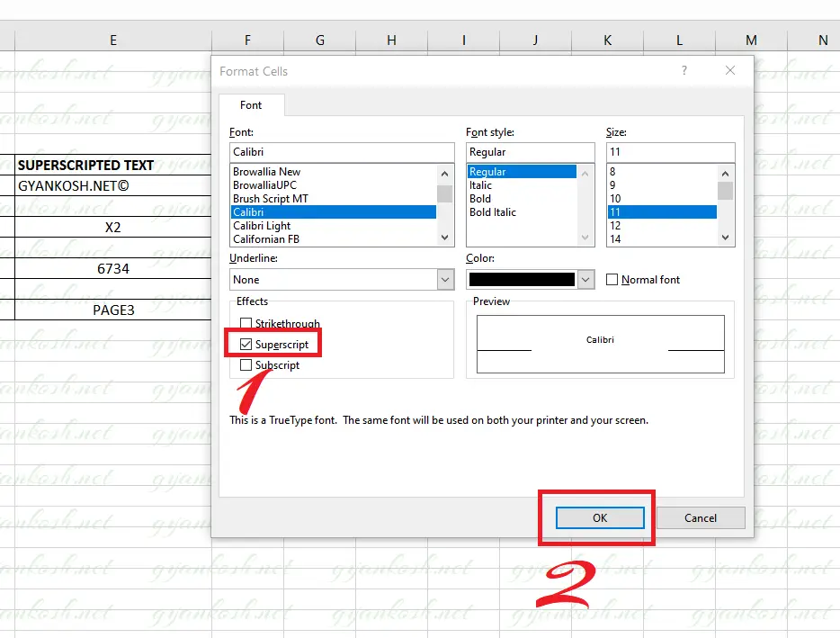This screenshot has width=840, height=638.
Task: Open the Underline dropdown
Action: pos(445,279)
